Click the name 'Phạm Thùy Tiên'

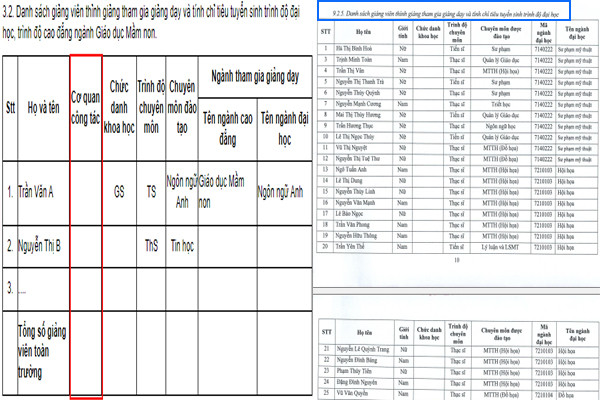coord(354,371)
